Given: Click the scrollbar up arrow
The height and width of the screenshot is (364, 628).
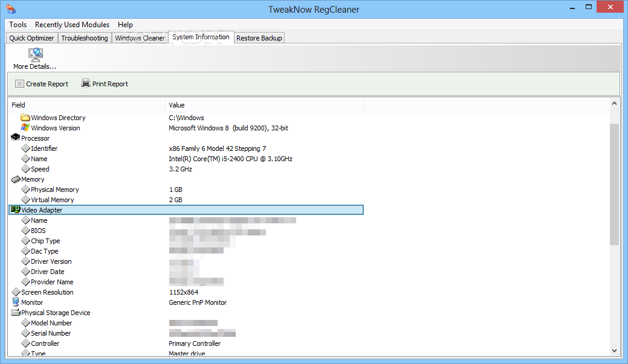Looking at the screenshot, I should coord(614,103).
